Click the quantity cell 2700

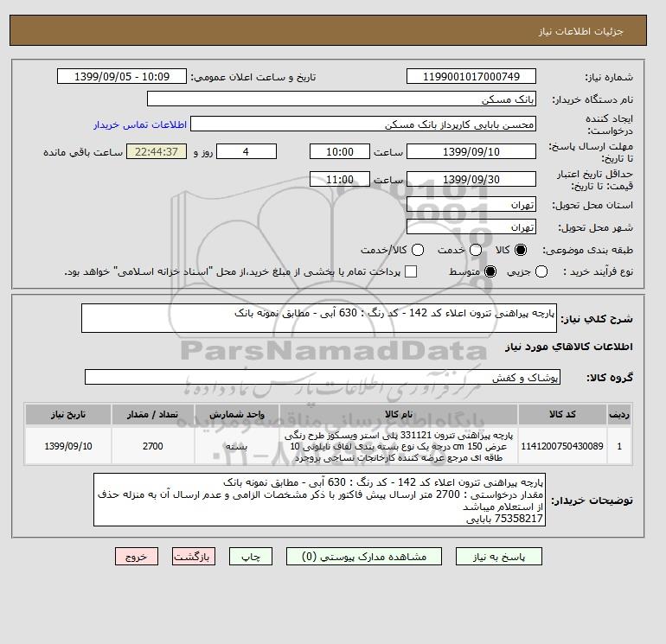click(x=153, y=446)
